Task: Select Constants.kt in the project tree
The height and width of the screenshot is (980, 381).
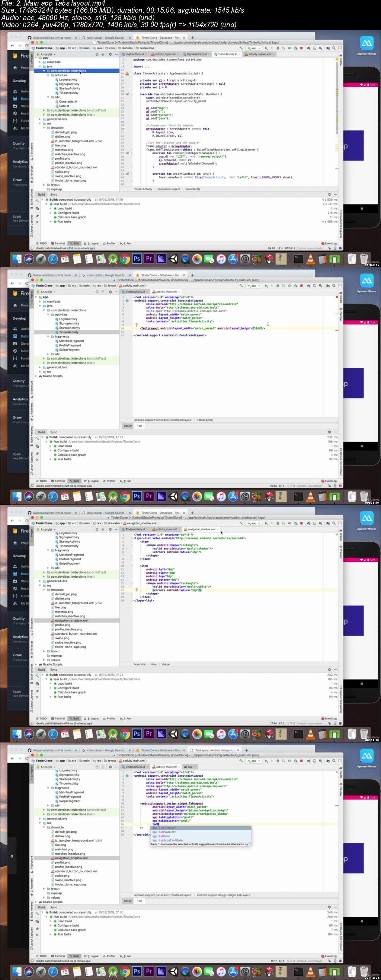Action: pyautogui.click(x=68, y=101)
